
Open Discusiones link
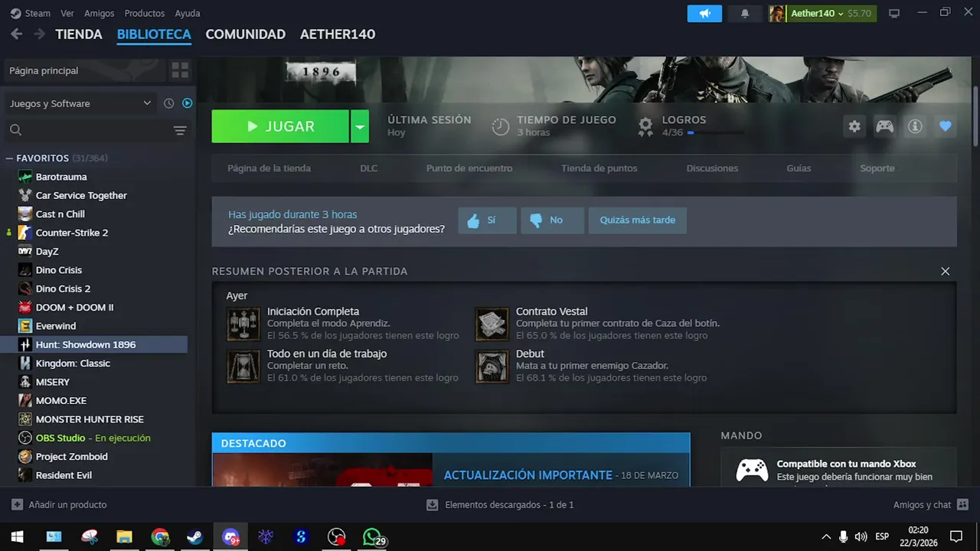(712, 168)
